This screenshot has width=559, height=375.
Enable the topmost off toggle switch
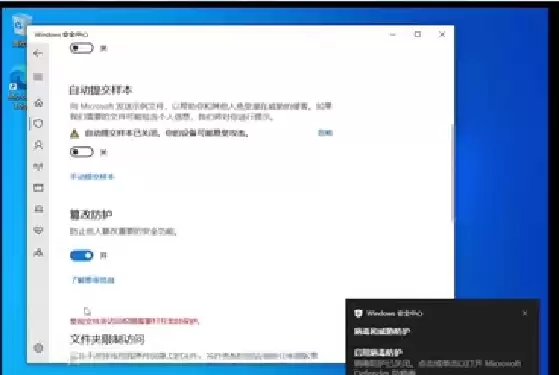point(82,48)
